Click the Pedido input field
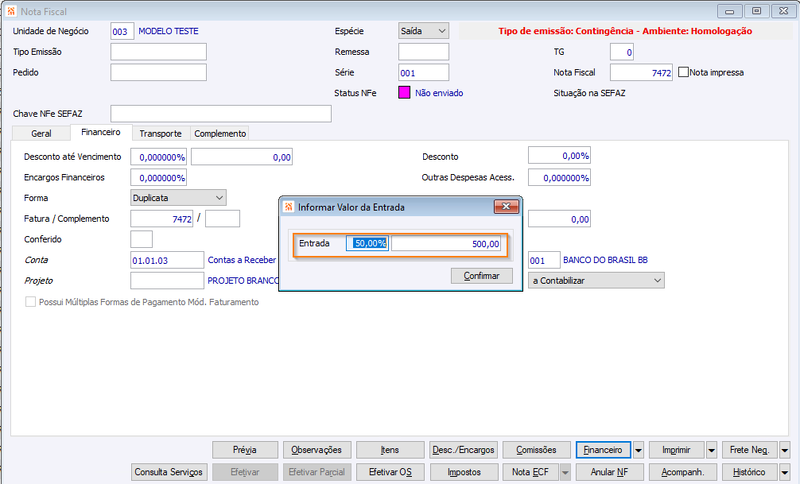Viewport: 800px width, 484px height. [x=159, y=72]
